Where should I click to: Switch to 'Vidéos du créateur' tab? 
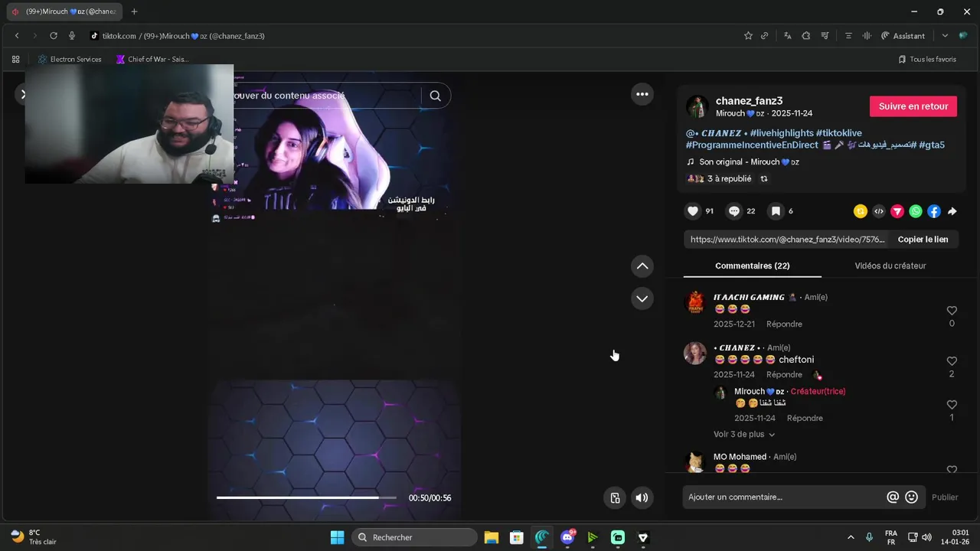[890, 266]
